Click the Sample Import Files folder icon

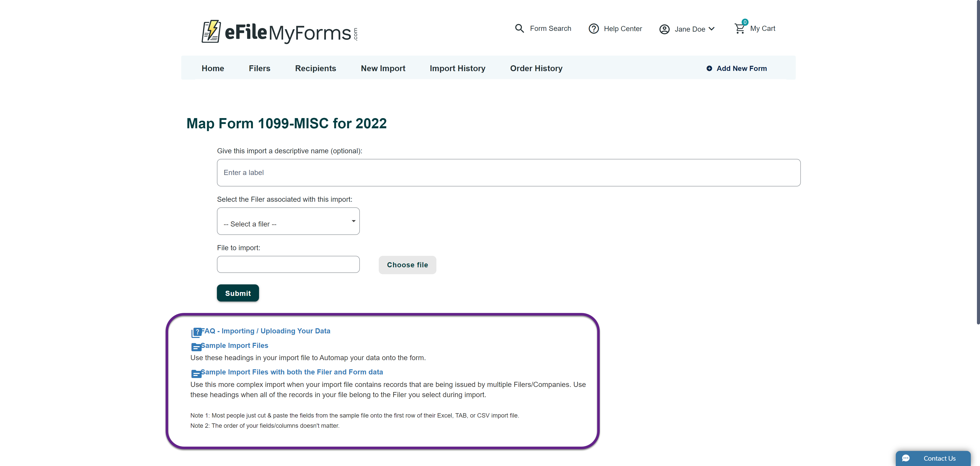click(196, 345)
